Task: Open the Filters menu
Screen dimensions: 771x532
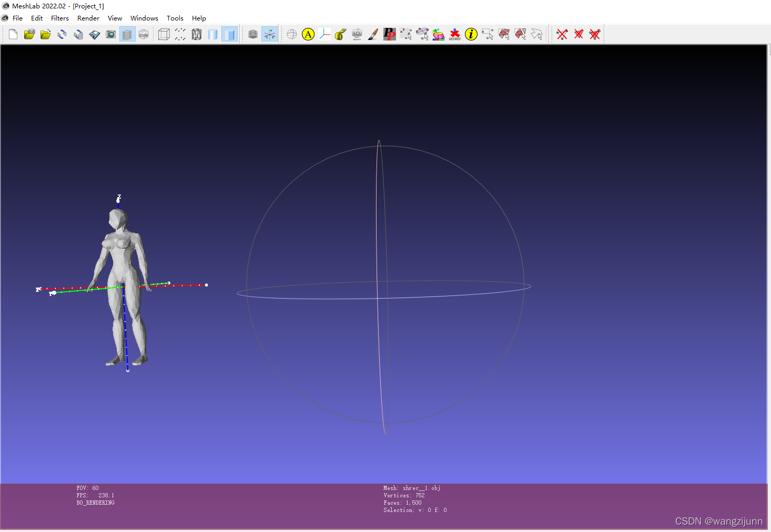Action: pos(60,18)
